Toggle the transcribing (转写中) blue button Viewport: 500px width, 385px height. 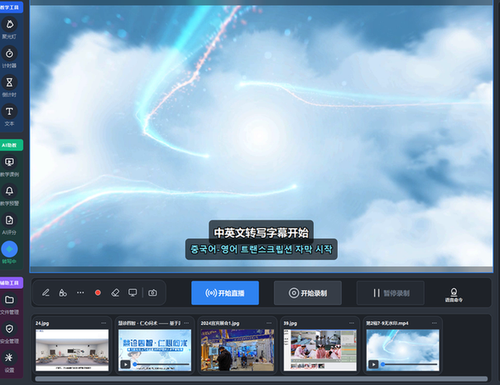(x=9, y=249)
